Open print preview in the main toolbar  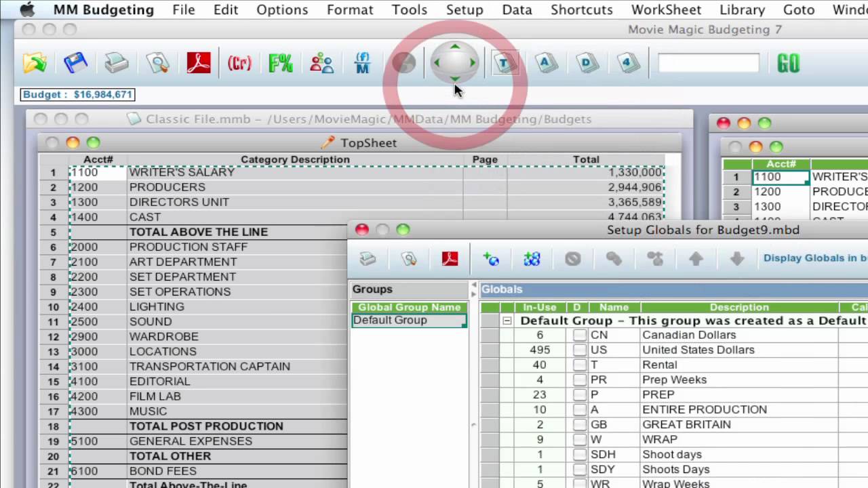coord(158,63)
